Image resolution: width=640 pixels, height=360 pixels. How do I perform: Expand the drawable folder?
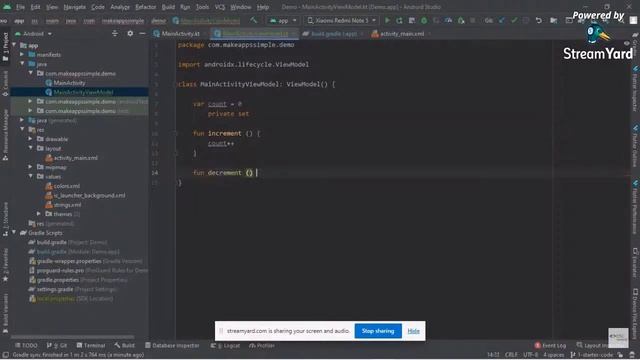(x=31, y=139)
